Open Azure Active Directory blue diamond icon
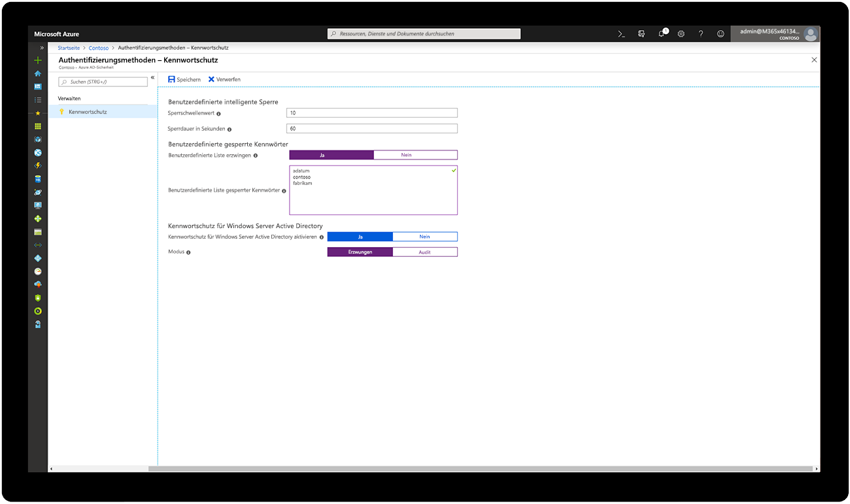 click(38, 258)
